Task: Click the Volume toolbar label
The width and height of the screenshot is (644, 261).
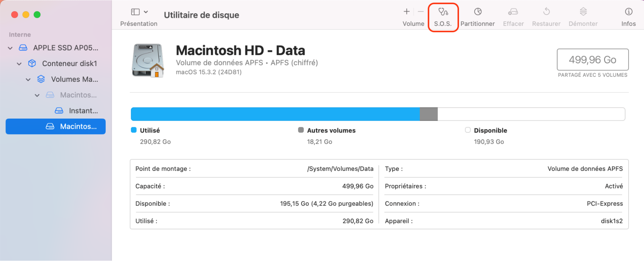Action: [x=413, y=24]
